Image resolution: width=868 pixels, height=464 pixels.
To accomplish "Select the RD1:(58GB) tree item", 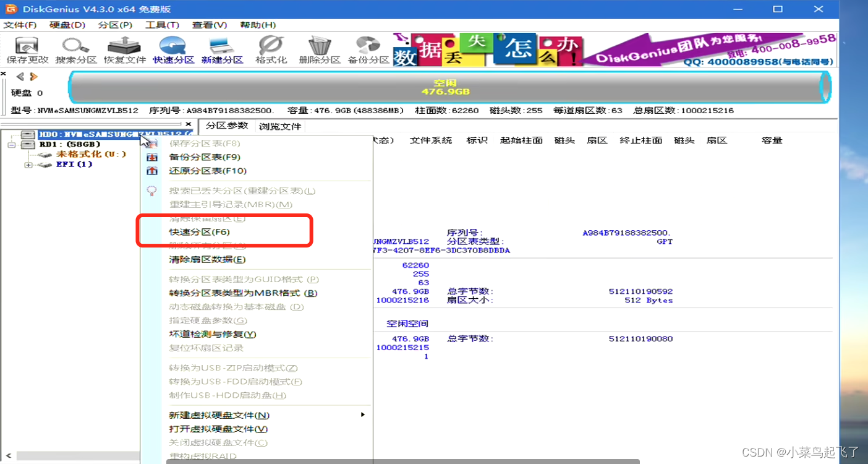I will [x=70, y=144].
